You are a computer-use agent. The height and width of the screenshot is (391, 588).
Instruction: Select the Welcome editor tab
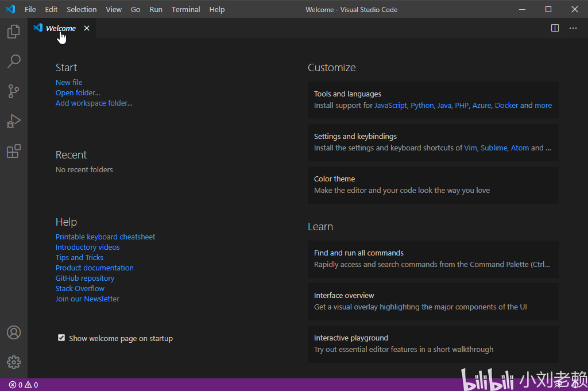point(62,28)
